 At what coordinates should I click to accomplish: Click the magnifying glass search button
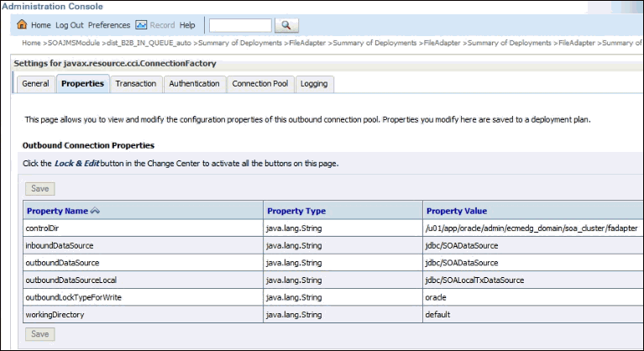pos(286,25)
